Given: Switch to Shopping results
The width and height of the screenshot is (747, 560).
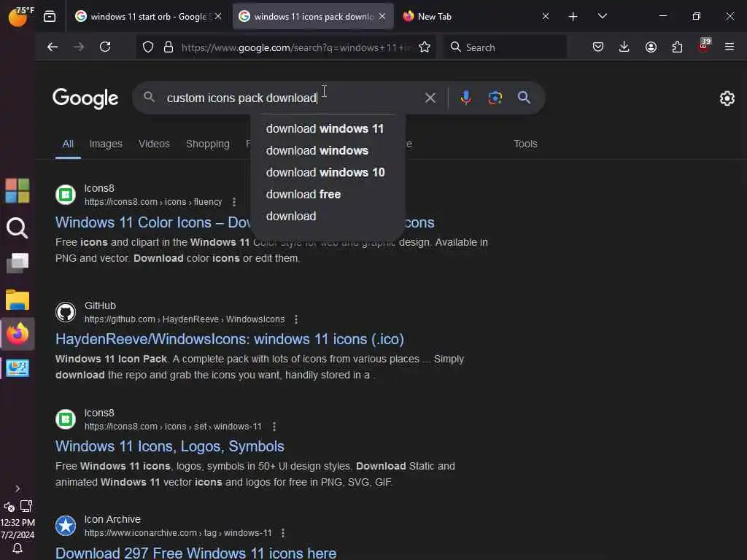Looking at the screenshot, I should (x=208, y=144).
